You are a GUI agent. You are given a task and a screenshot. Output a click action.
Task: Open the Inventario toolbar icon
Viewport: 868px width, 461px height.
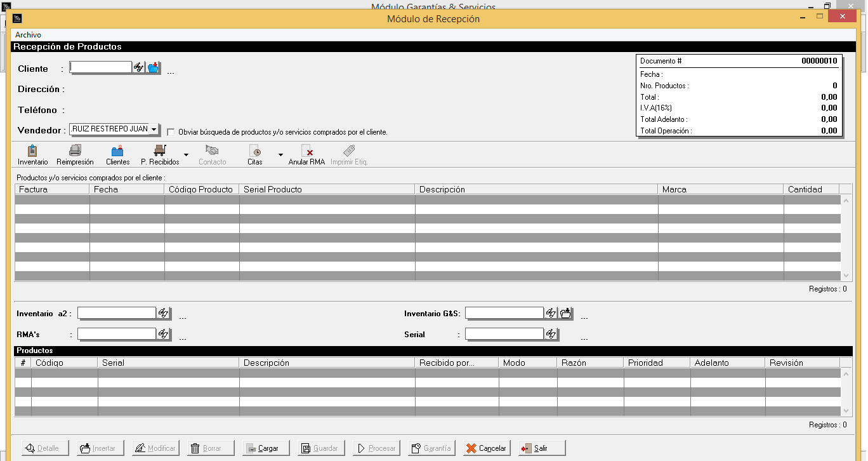[x=32, y=151]
